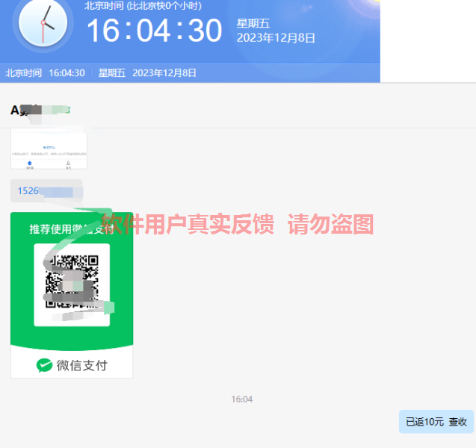Click the person icon in screenshot thumbnail
The width and height of the screenshot is (476, 448).
[68, 163]
